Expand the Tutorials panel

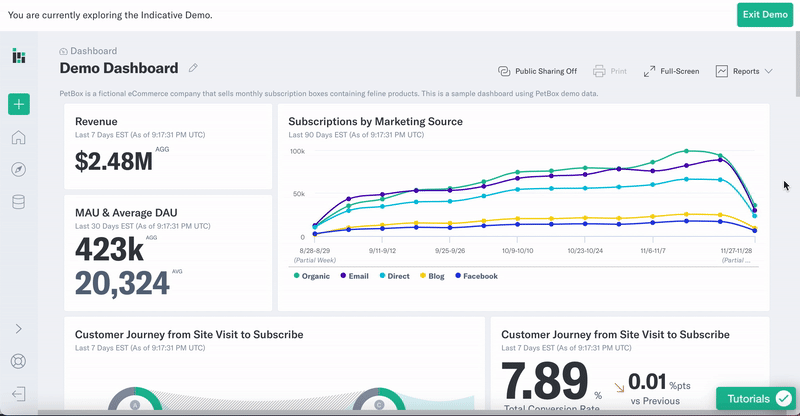(x=756, y=399)
